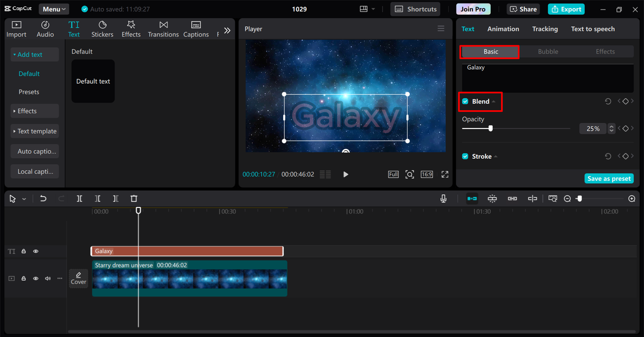This screenshot has height=337, width=644.
Task: Open the Stickers panel in the top toolbar
Action: tap(102, 29)
